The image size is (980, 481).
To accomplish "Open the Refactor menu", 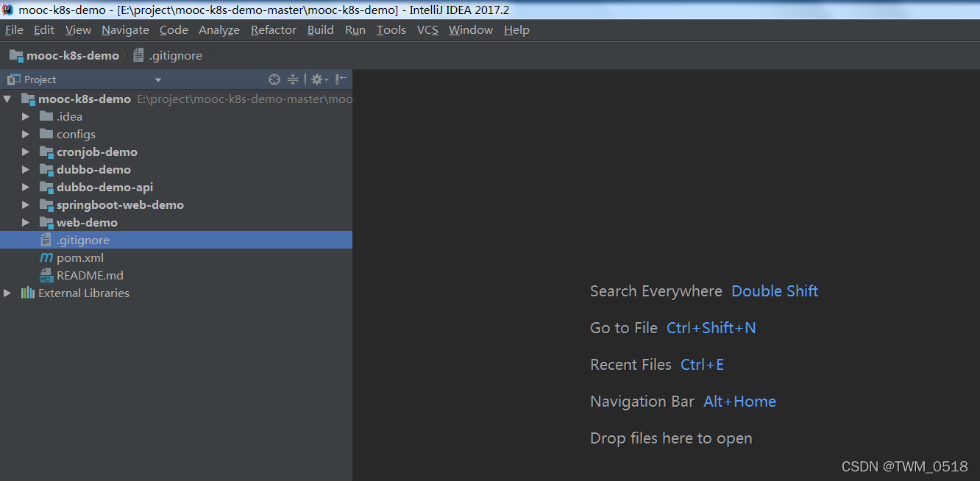I will pos(274,30).
